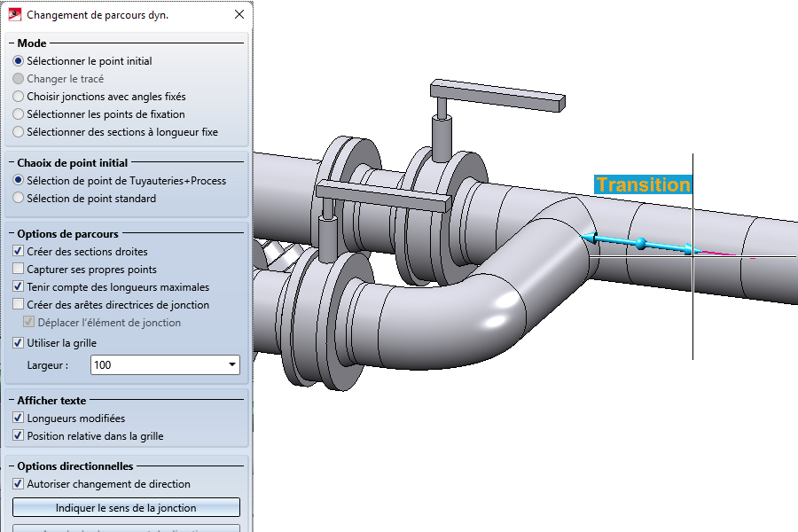Disable 'Utiliser la grille' checkbox
This screenshot has width=798, height=532.
coord(19,343)
